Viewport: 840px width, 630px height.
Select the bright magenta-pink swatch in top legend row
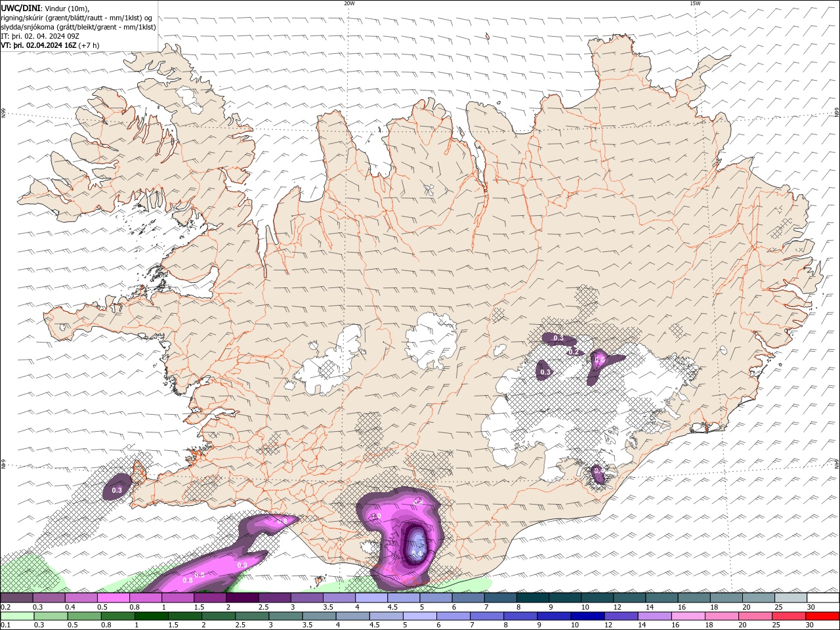click(113, 598)
